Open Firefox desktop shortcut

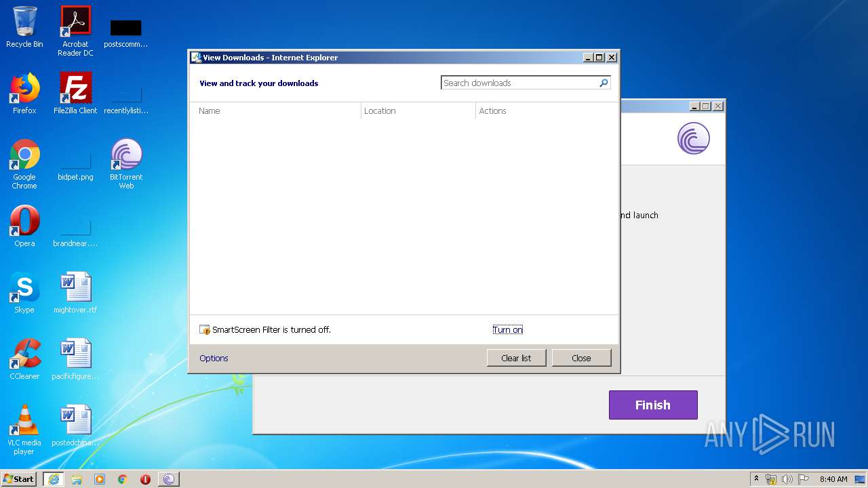24,94
